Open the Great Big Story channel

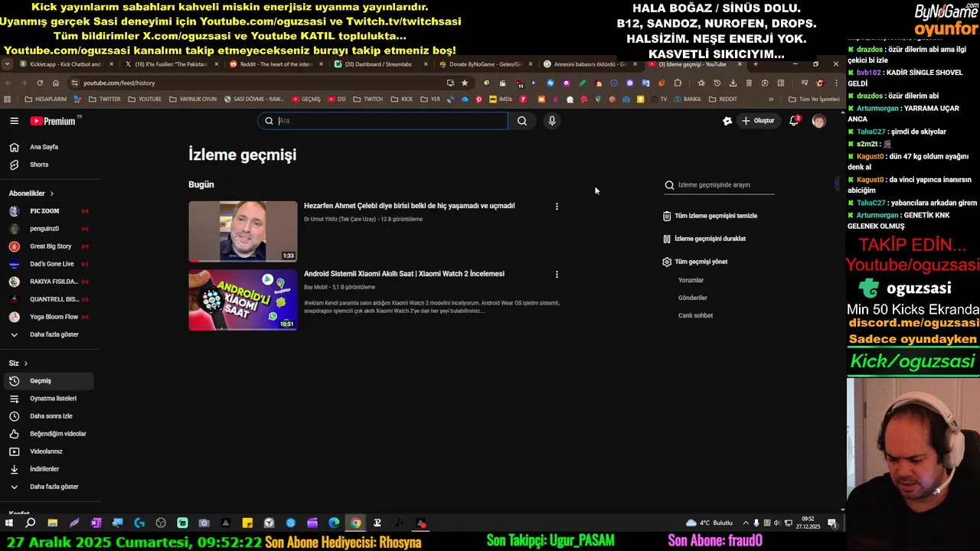point(51,246)
